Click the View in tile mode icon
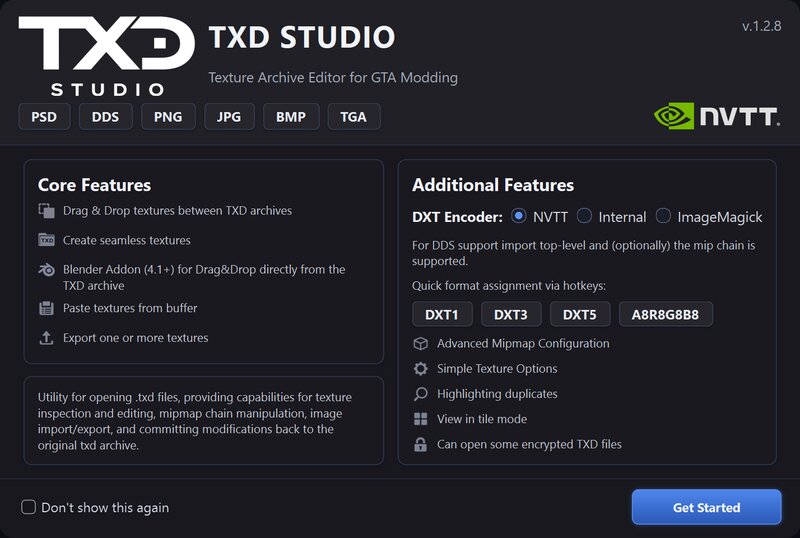 point(420,419)
